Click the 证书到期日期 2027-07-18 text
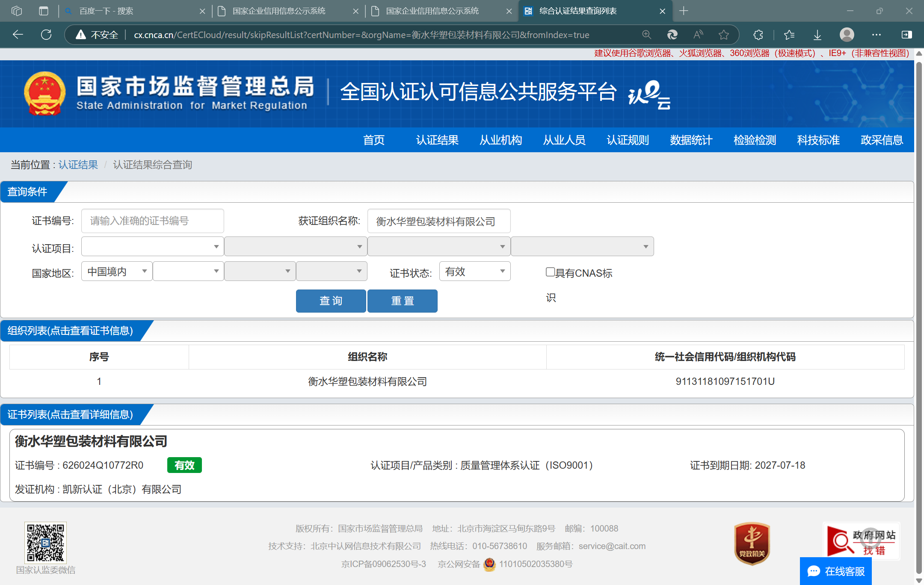This screenshot has height=585, width=924. (747, 465)
